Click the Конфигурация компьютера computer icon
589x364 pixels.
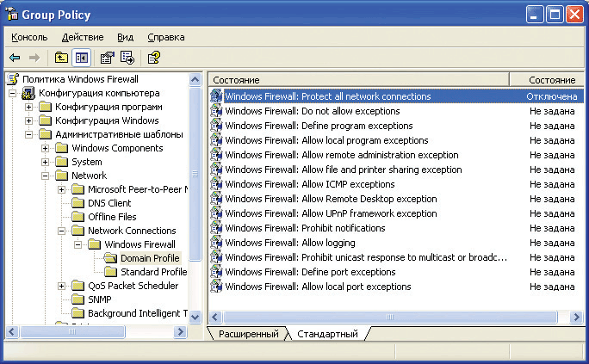(28, 93)
